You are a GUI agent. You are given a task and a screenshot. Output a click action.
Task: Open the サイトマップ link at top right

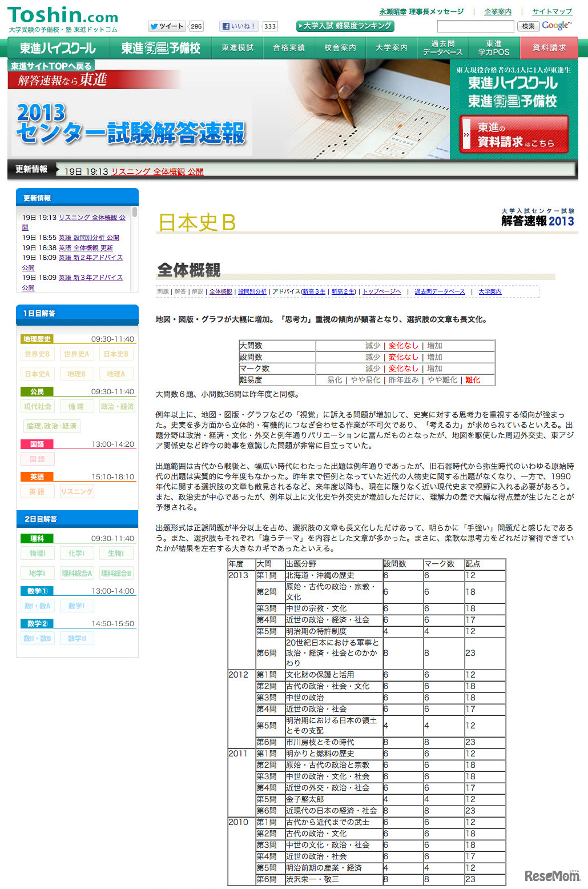point(551,11)
